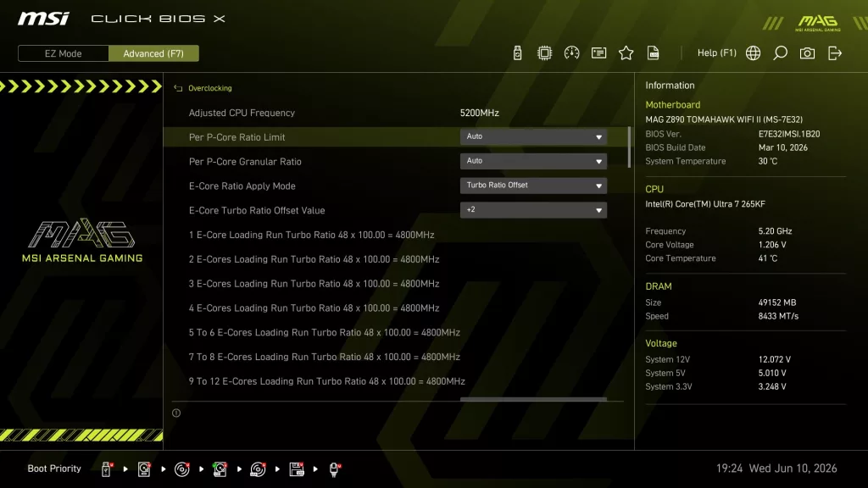Click 5 To 6 E-Cores Loading row
This screenshot has height=488, width=868.
point(325,332)
